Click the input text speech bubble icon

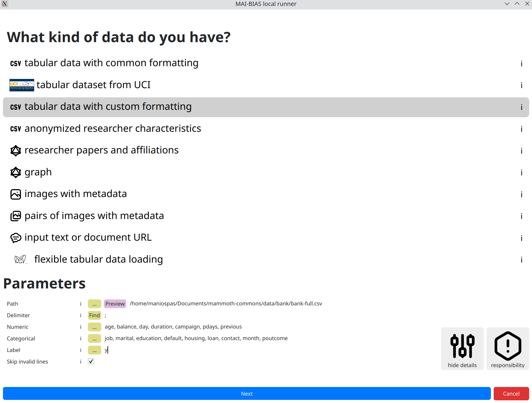click(16, 238)
